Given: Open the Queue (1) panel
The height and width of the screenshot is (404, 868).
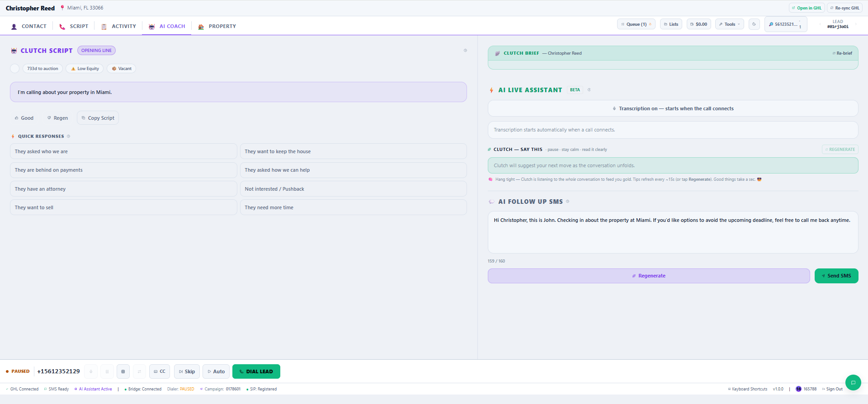Looking at the screenshot, I should (636, 24).
